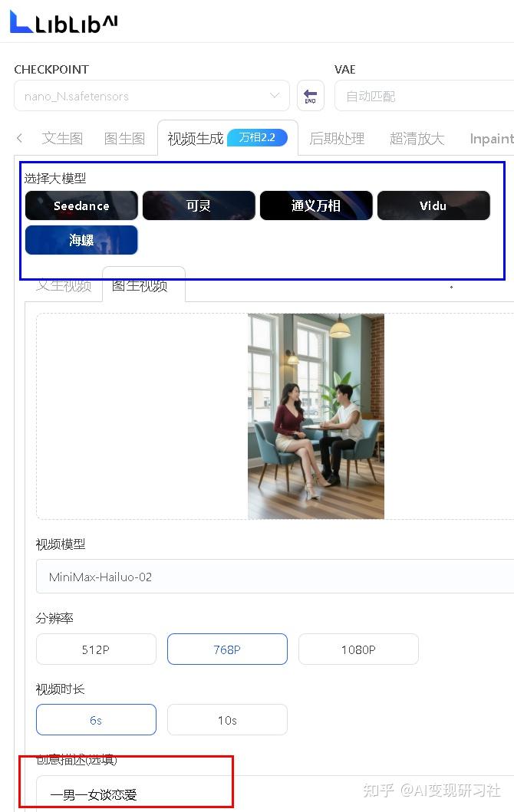Open the VAE 自动匹配 dropdown
The width and height of the screenshot is (514, 812).
click(x=424, y=96)
